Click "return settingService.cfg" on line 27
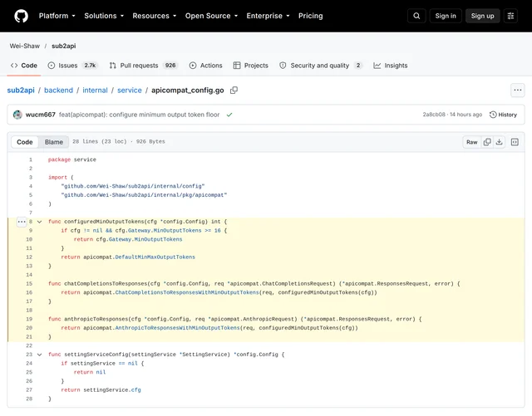 101,390
